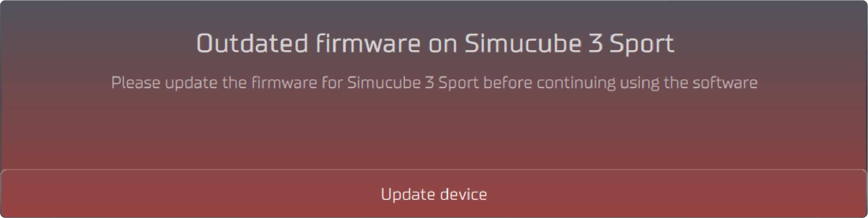Click the word 'firmware' in the heading

tap(368, 43)
